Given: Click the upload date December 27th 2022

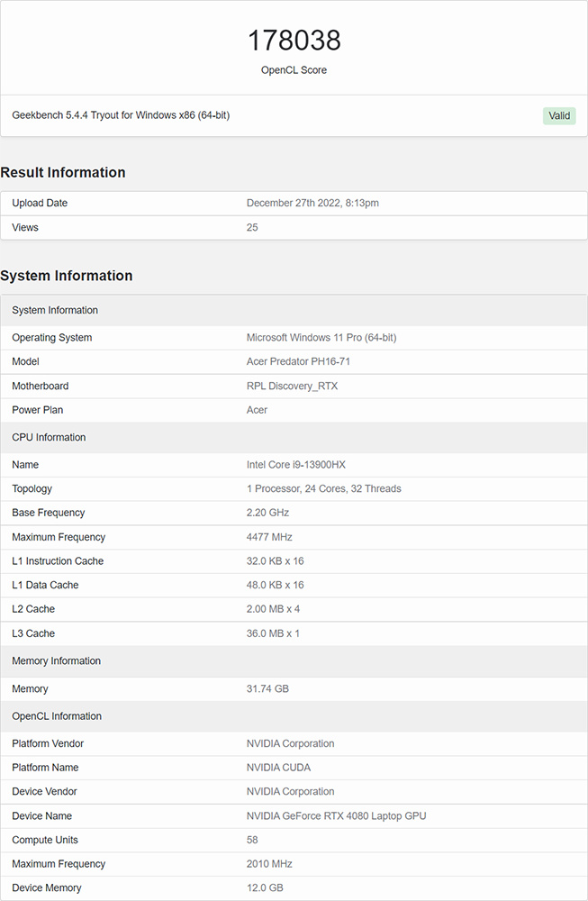Looking at the screenshot, I should click(312, 204).
